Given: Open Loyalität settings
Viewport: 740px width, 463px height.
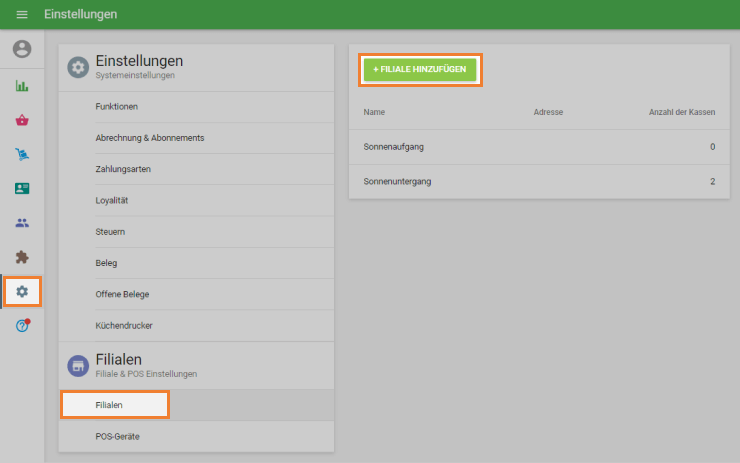Looking at the screenshot, I should [112, 200].
